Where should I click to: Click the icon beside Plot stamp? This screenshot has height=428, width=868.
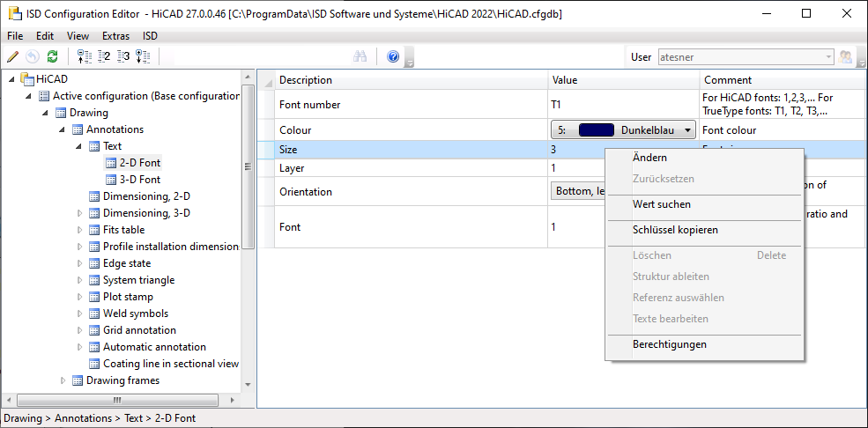coord(94,297)
